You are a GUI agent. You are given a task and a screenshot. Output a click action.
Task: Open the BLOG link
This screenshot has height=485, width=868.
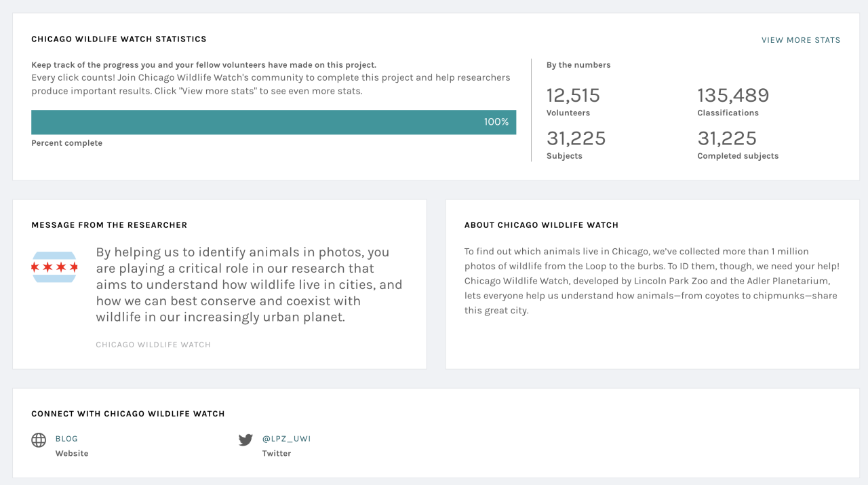click(66, 439)
